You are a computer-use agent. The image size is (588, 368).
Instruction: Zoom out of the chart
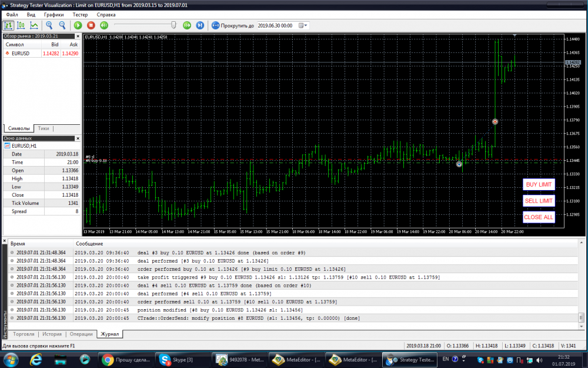62,25
